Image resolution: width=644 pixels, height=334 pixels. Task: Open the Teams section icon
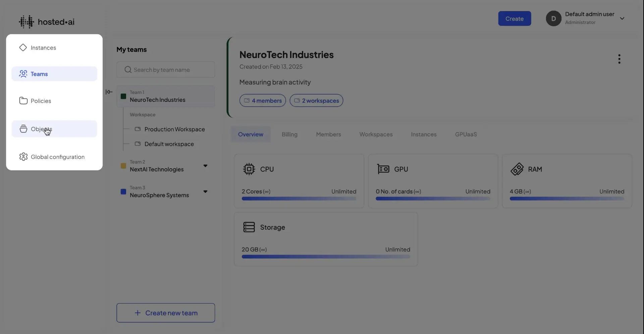coord(23,74)
